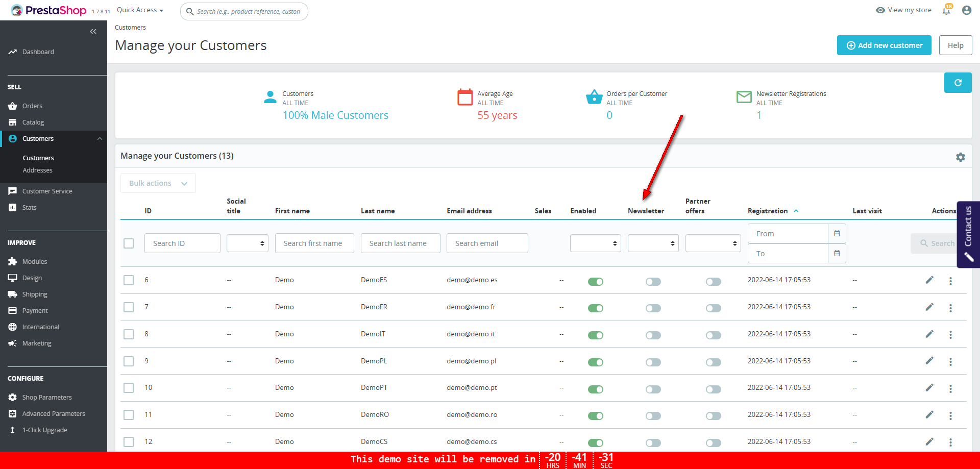Go to Addresses submenu item

(x=37, y=170)
